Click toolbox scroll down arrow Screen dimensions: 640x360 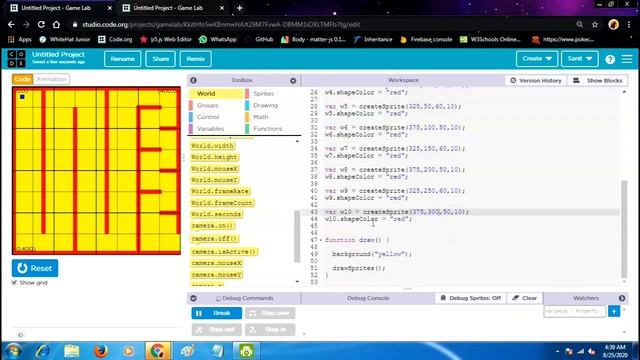pyautogui.click(x=297, y=282)
